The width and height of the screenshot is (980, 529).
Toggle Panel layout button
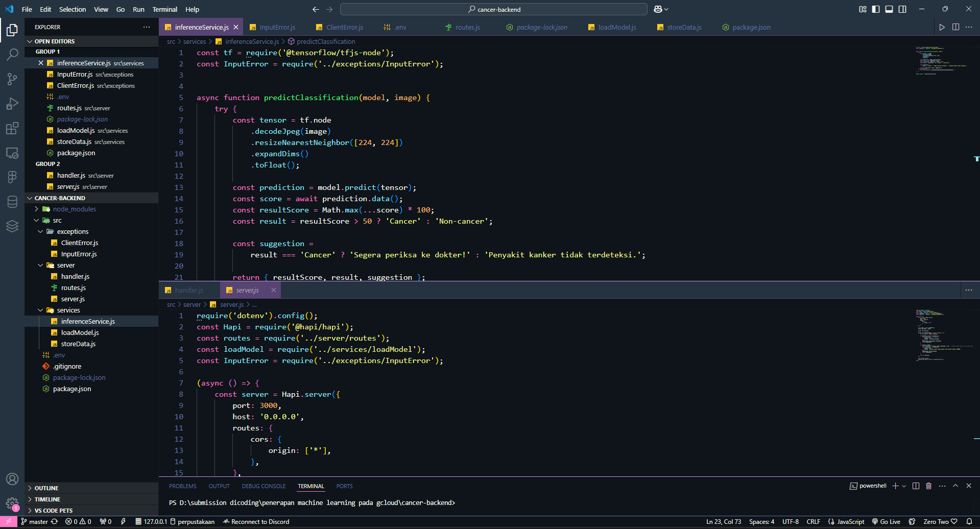(x=889, y=9)
